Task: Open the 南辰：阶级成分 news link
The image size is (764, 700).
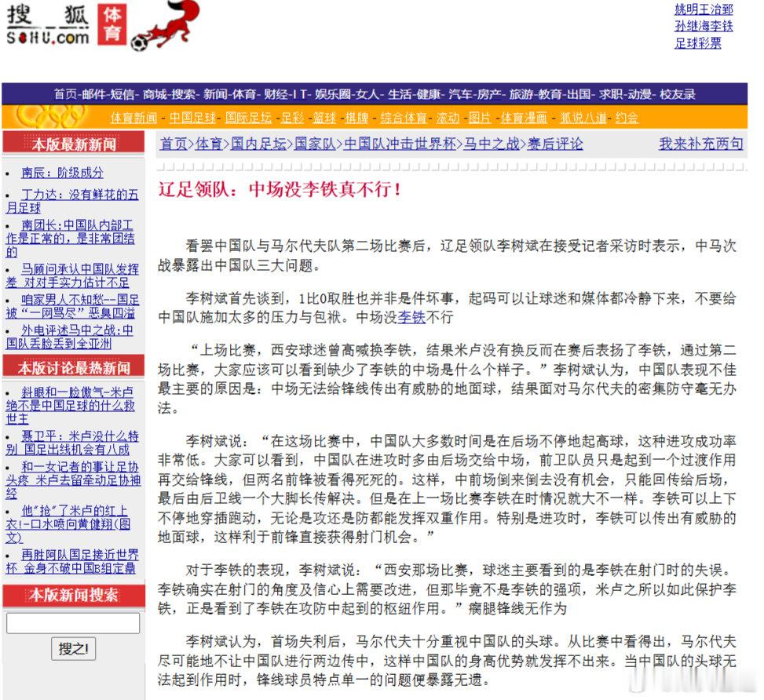Action: [x=62, y=173]
